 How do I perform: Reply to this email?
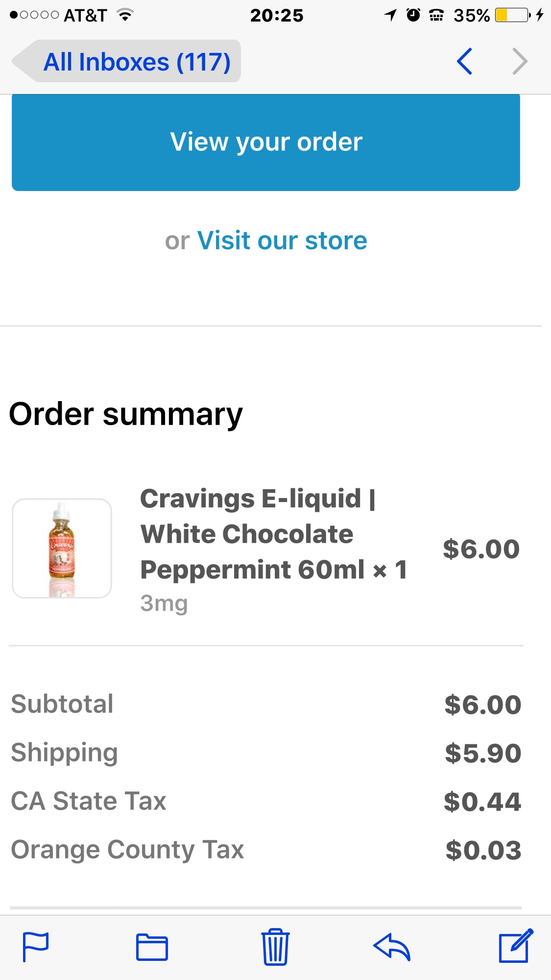pyautogui.click(x=392, y=947)
